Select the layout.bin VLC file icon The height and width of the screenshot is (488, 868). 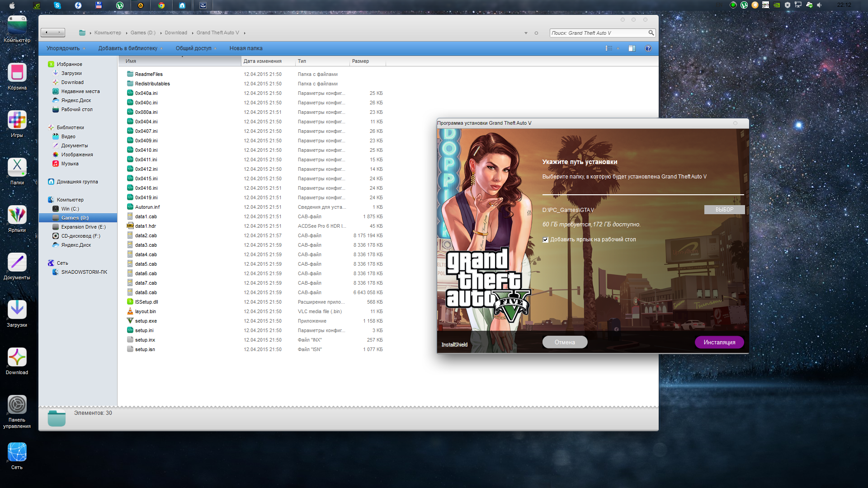click(x=130, y=311)
